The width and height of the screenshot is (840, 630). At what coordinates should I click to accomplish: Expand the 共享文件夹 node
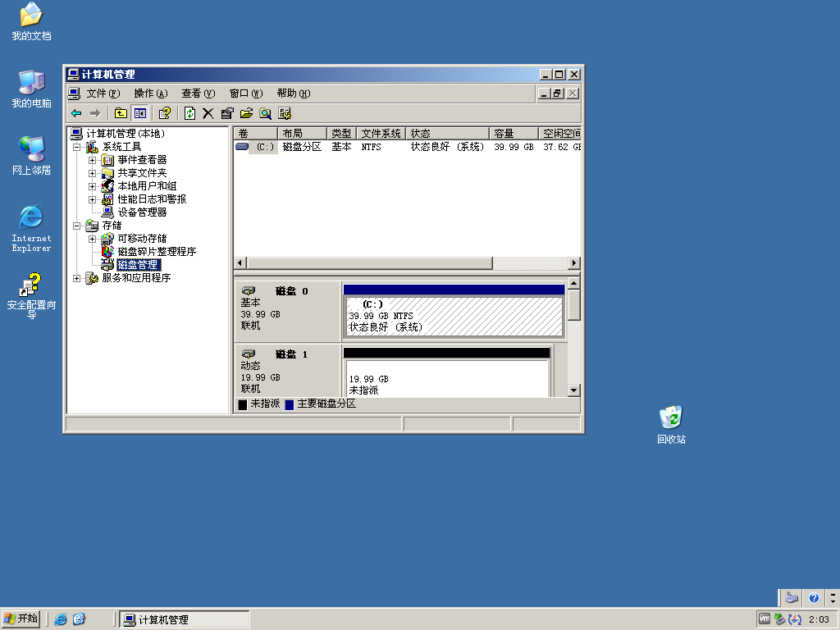coord(92,173)
